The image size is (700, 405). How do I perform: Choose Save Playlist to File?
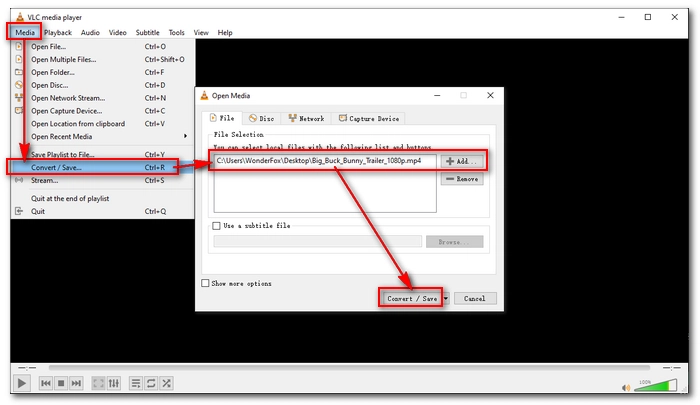pyautogui.click(x=103, y=154)
